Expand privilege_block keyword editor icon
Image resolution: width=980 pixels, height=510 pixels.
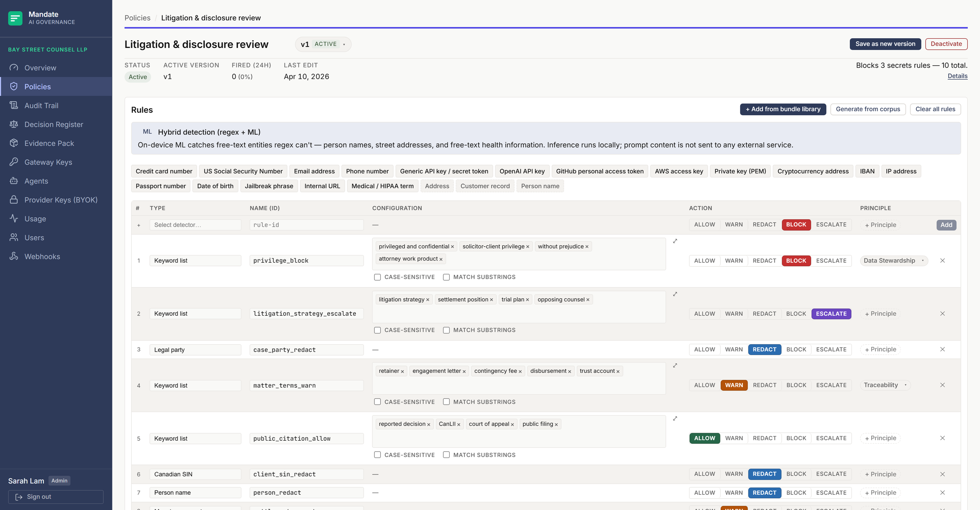[675, 241]
